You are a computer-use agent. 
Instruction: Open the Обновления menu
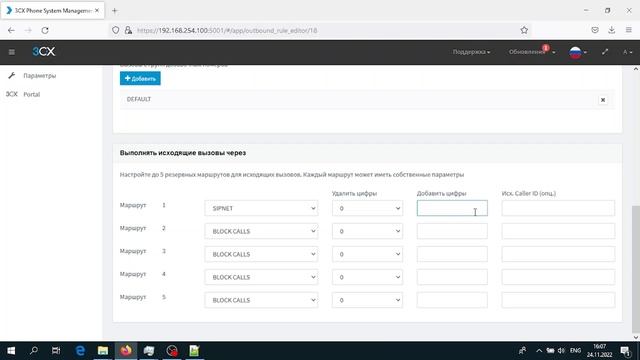click(531, 52)
